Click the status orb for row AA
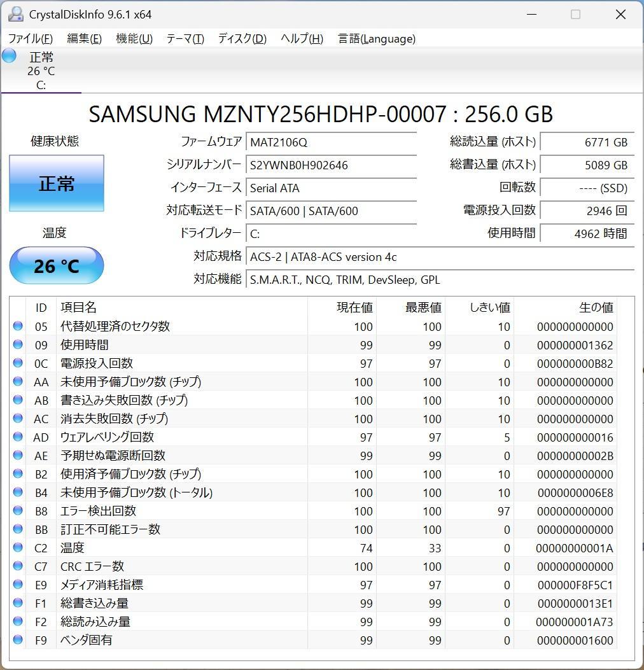644x670 pixels. click(18, 381)
